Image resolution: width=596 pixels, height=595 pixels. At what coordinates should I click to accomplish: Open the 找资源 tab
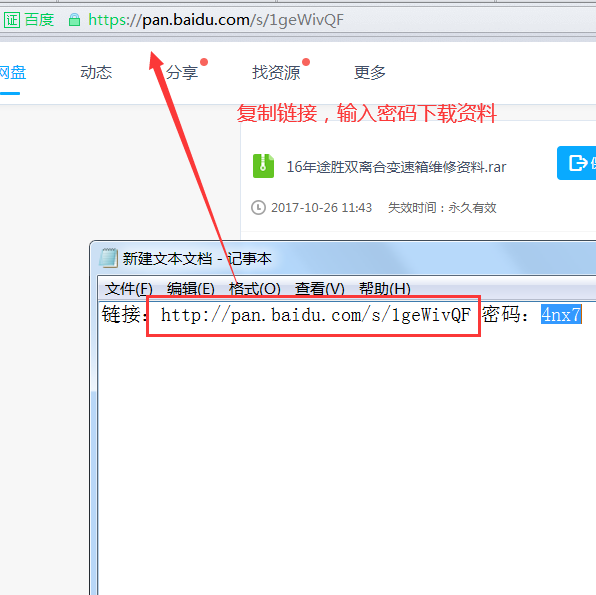pyautogui.click(x=276, y=72)
